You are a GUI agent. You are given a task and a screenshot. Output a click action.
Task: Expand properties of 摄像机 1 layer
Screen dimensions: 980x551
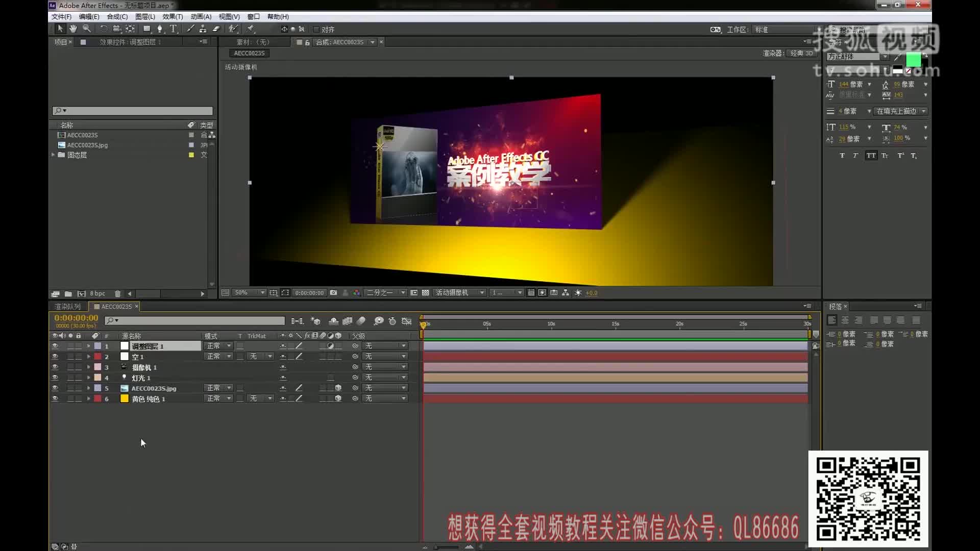click(88, 367)
